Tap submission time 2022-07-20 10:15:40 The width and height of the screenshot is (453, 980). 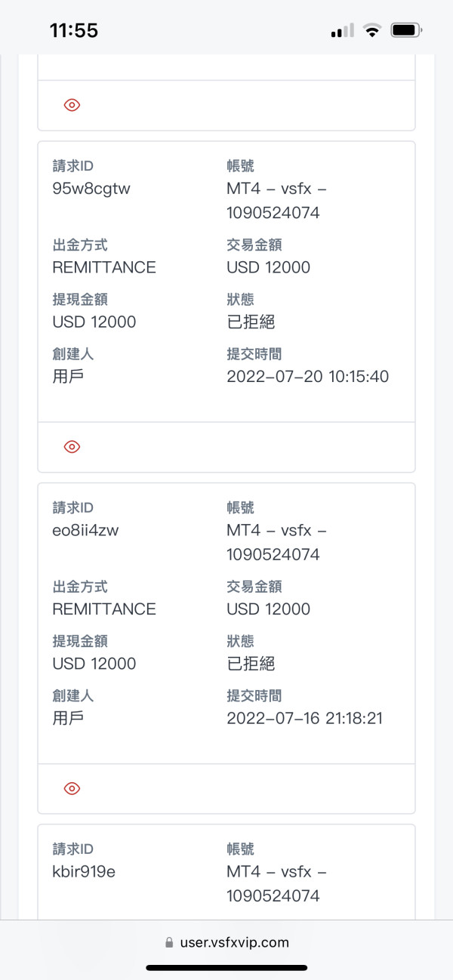pos(307,376)
